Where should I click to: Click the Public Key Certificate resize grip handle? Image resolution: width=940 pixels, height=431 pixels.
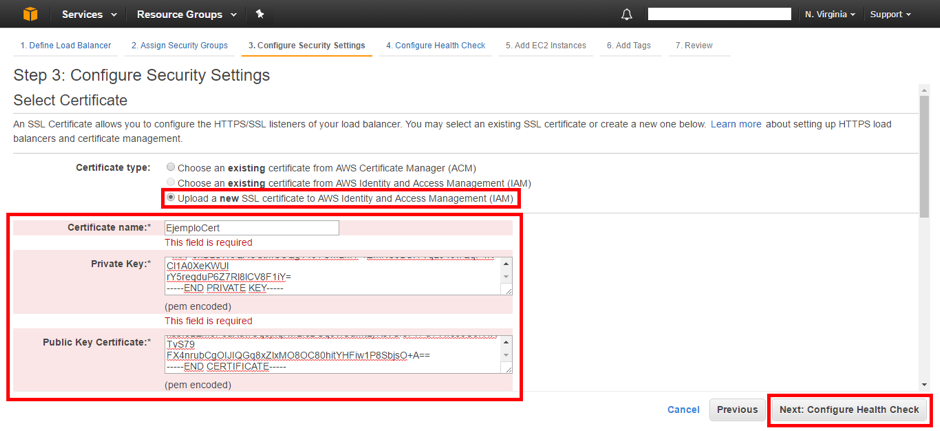click(x=508, y=369)
